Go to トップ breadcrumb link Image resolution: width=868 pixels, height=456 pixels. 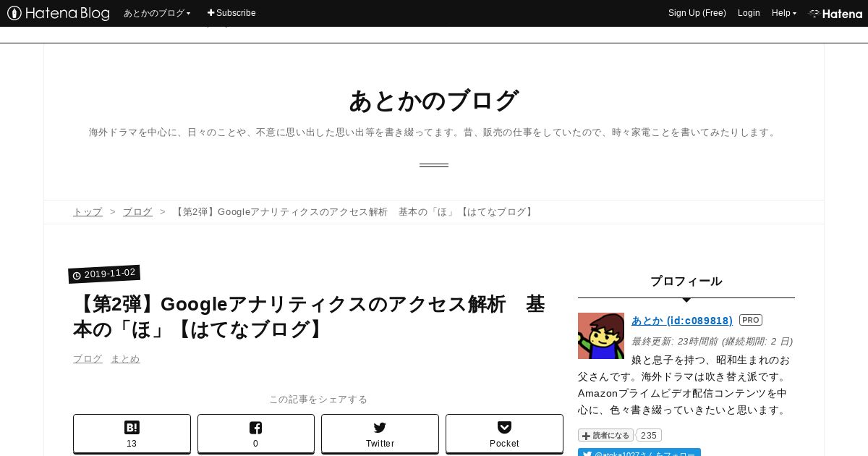[x=88, y=212]
